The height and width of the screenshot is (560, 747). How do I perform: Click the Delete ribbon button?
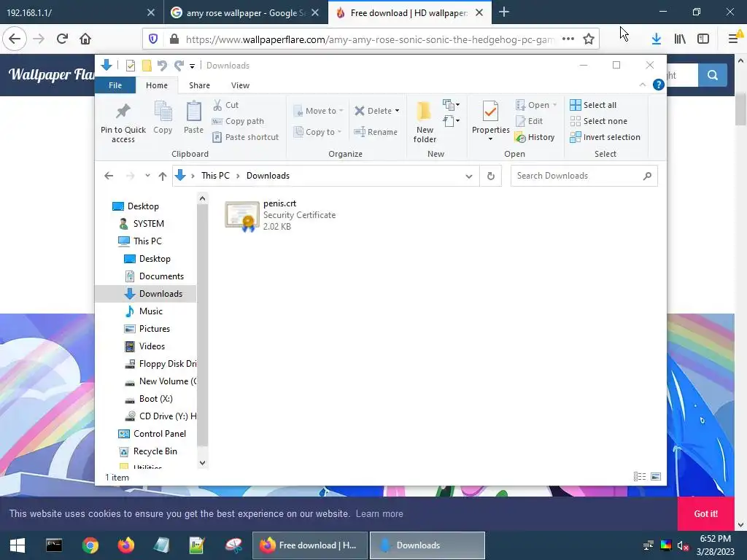click(x=373, y=111)
